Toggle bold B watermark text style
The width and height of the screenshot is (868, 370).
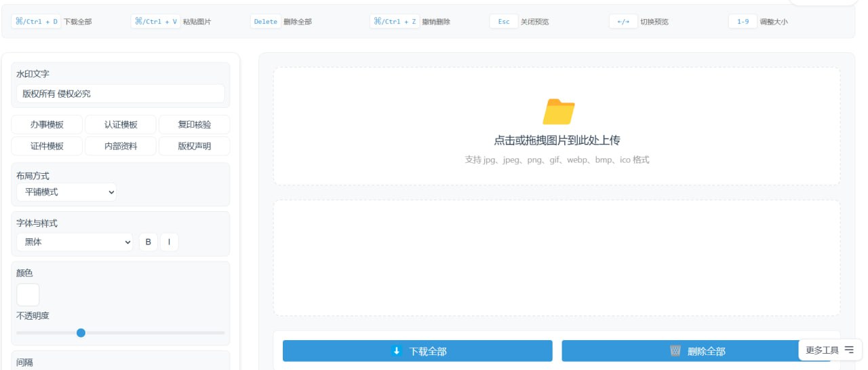click(x=149, y=242)
